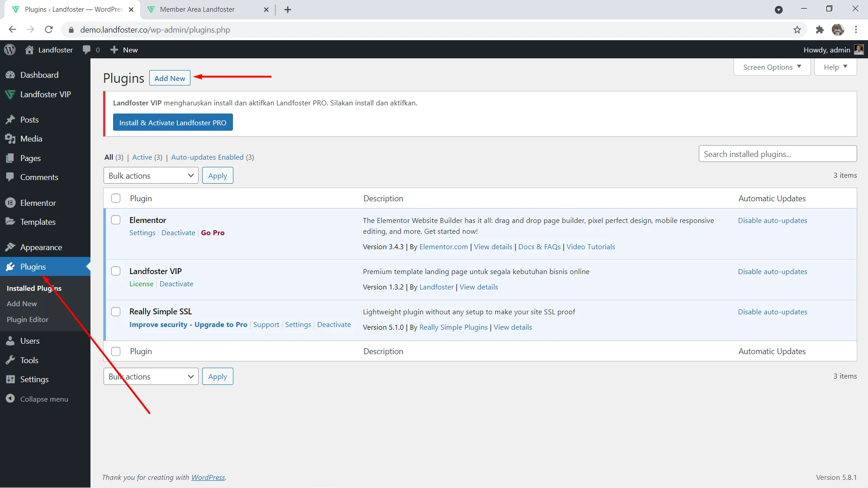Open the bottom Bulk actions dropdown
This screenshot has height=488, width=868.
151,376
